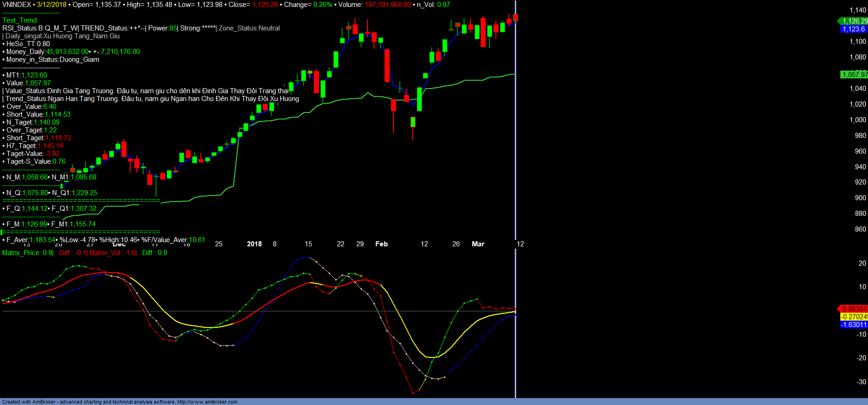868x405 pixels.
Task: Click the -30 level on the oscillator axis
Action: (x=861, y=382)
